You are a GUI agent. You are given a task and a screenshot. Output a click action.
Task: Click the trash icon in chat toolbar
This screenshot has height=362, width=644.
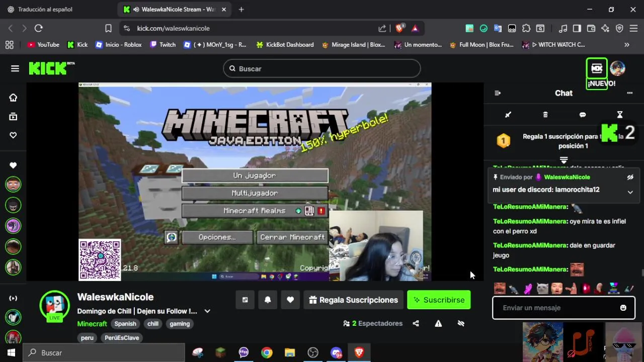(545, 115)
